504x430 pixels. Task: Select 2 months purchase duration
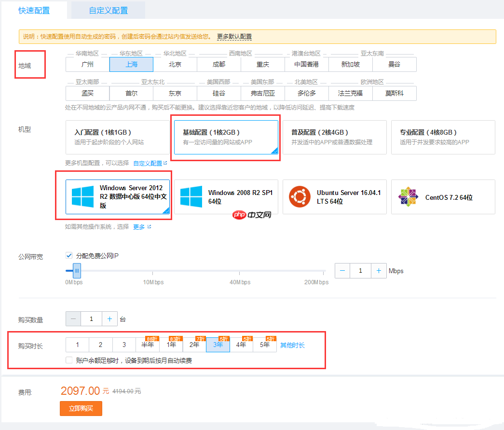pyautogui.click(x=101, y=345)
